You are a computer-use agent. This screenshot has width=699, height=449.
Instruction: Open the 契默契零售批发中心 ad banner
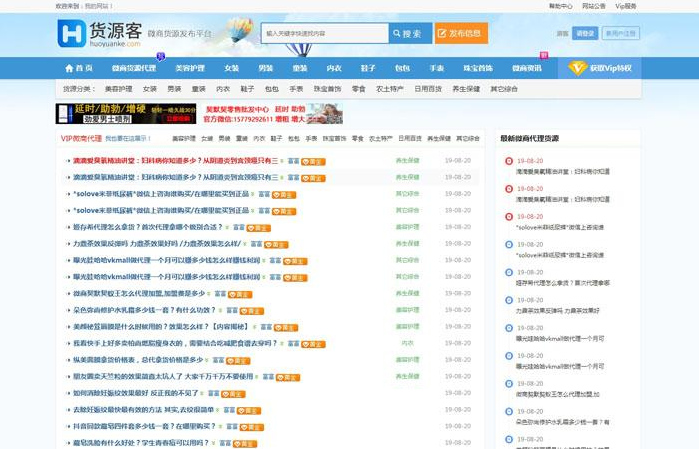click(272, 114)
